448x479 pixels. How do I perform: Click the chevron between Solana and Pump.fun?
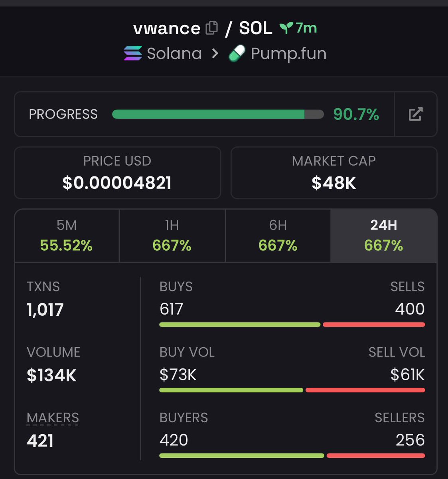[x=215, y=53]
